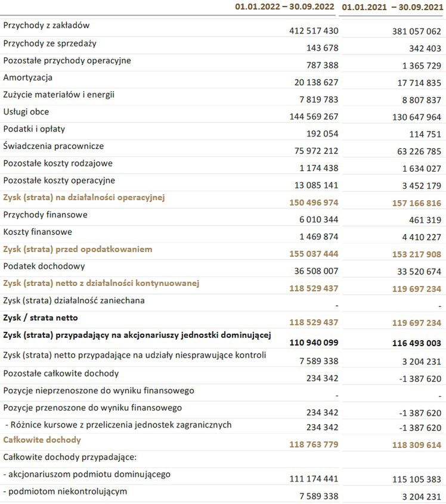Click the 01.01.2021 – 30.09.2021 column header
The height and width of the screenshot is (504, 446).
(392, 7)
